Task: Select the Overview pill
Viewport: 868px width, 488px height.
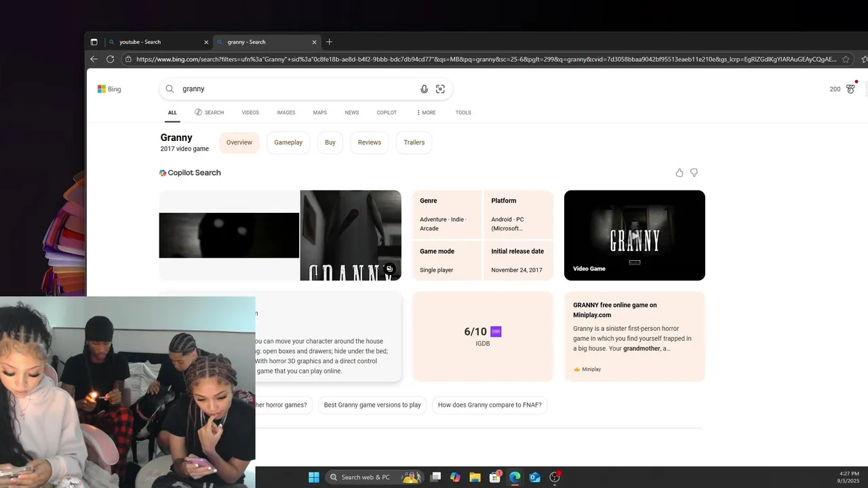Action: pyautogui.click(x=239, y=142)
